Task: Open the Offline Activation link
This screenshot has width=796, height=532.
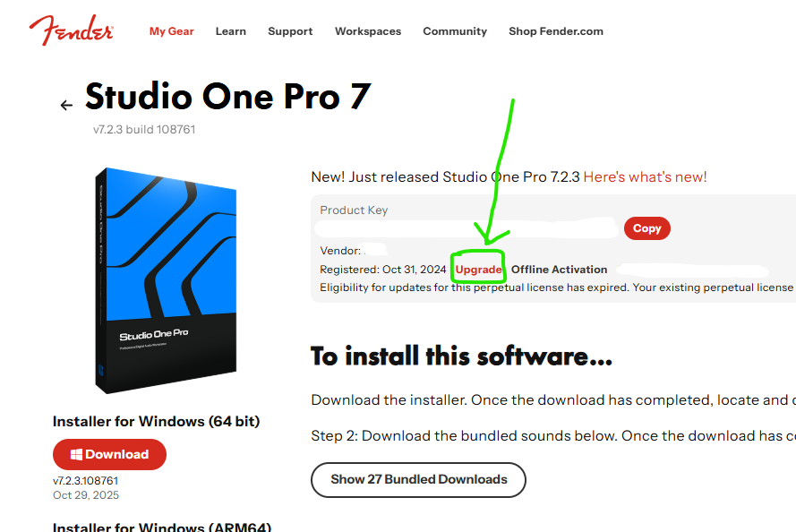Action: coord(559,270)
